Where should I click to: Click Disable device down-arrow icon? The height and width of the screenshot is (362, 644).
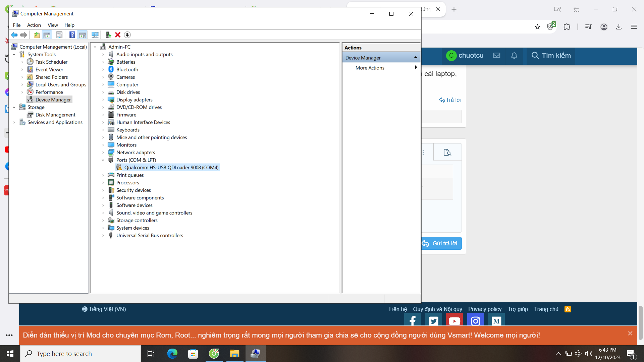[x=127, y=35]
